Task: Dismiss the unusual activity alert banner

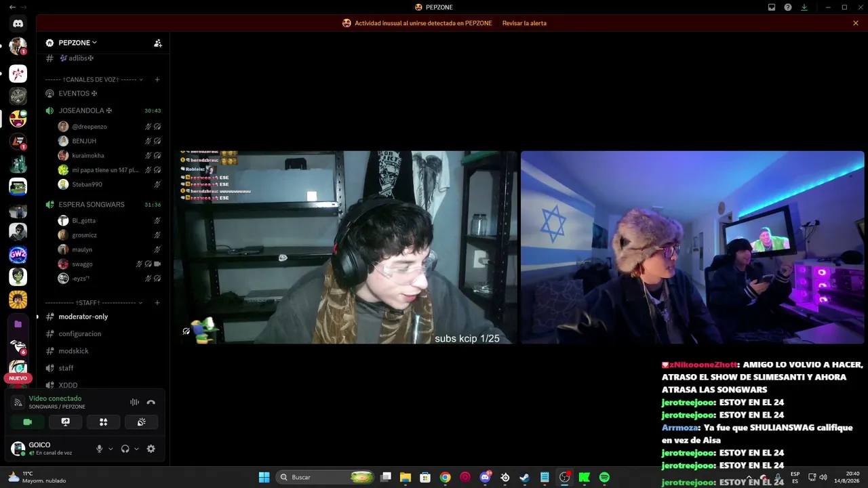Action: [x=856, y=23]
